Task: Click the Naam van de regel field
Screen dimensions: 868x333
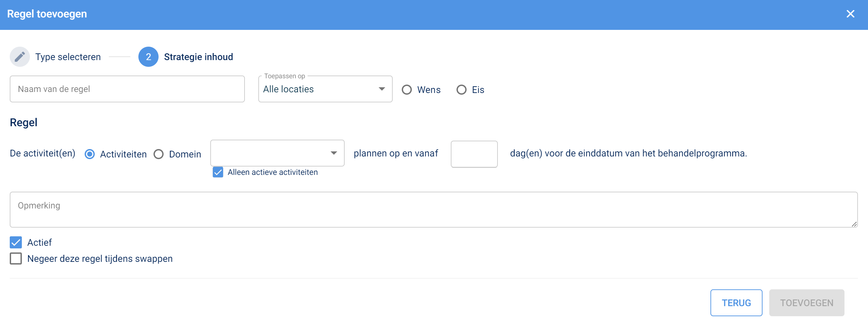Action: pos(127,89)
